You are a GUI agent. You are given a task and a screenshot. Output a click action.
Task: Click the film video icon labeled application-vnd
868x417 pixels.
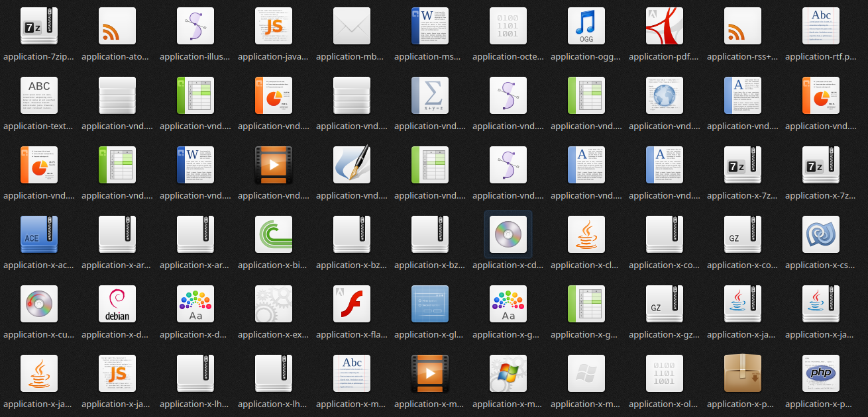[274, 165]
